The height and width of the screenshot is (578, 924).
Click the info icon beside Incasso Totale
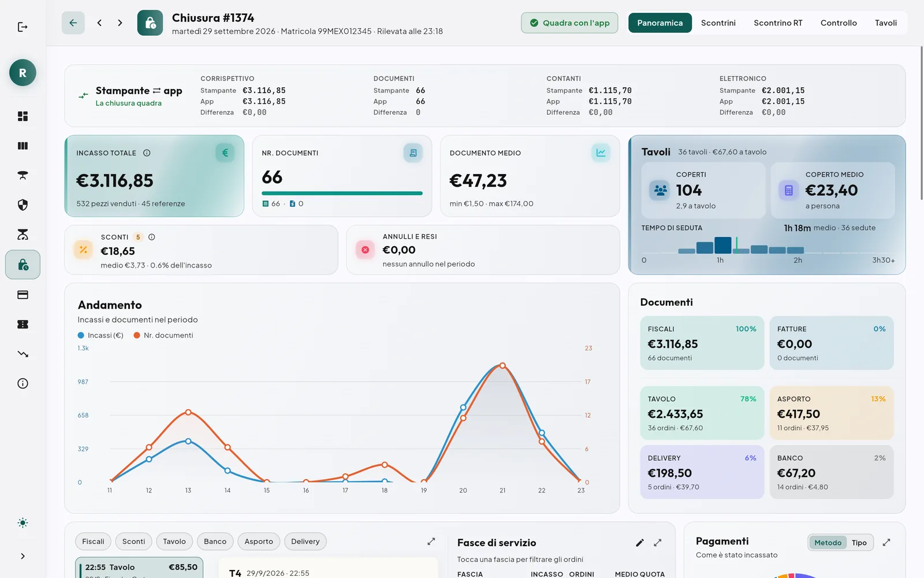pyautogui.click(x=147, y=153)
